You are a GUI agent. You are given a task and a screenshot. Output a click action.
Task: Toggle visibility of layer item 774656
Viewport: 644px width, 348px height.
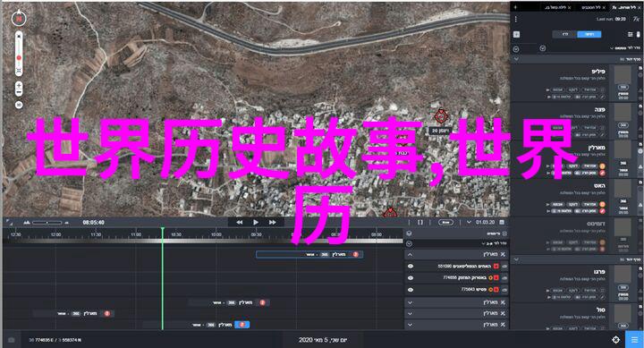[411, 277]
